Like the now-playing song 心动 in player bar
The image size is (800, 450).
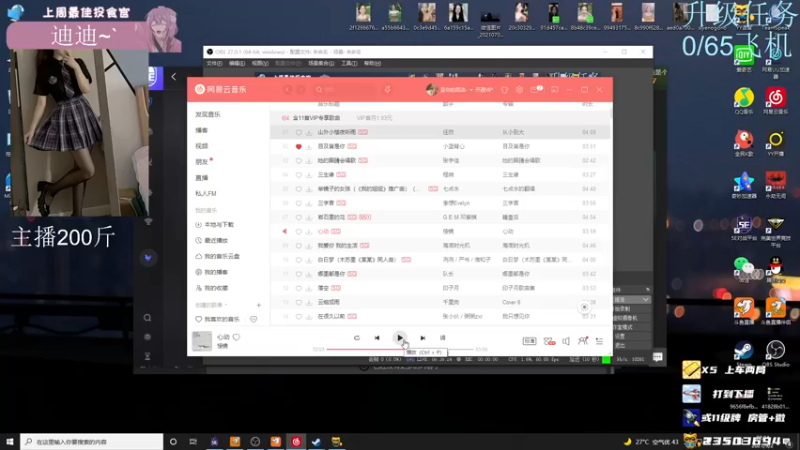pyautogui.click(x=236, y=337)
